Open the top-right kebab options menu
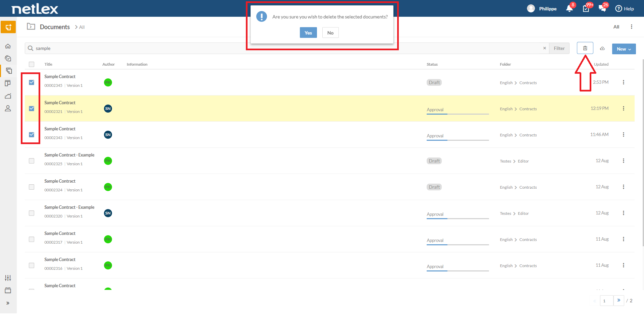The image size is (644, 314). [x=632, y=27]
